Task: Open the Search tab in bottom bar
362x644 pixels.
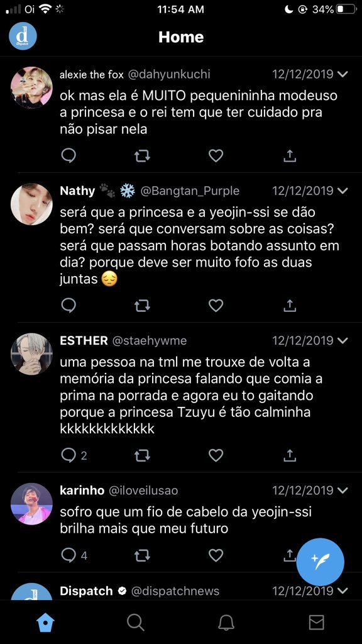Action: coord(136,623)
